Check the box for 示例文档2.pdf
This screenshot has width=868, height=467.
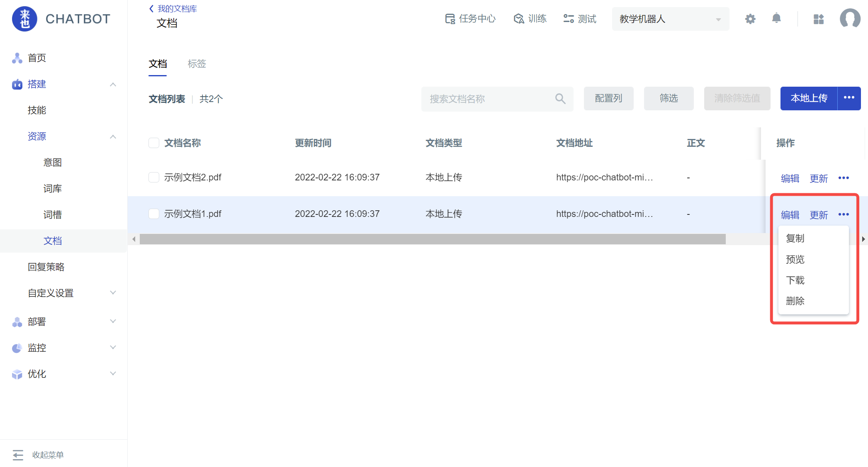click(x=154, y=178)
